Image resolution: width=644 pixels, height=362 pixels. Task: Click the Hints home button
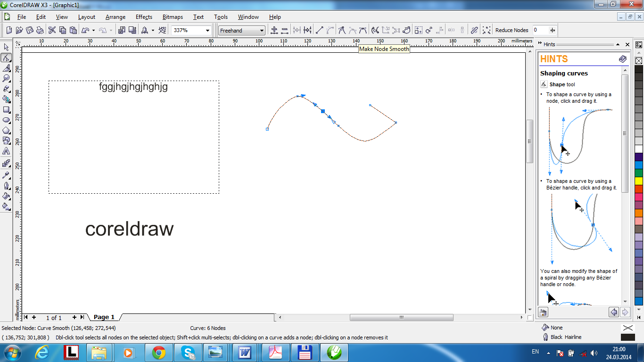pyautogui.click(x=543, y=312)
